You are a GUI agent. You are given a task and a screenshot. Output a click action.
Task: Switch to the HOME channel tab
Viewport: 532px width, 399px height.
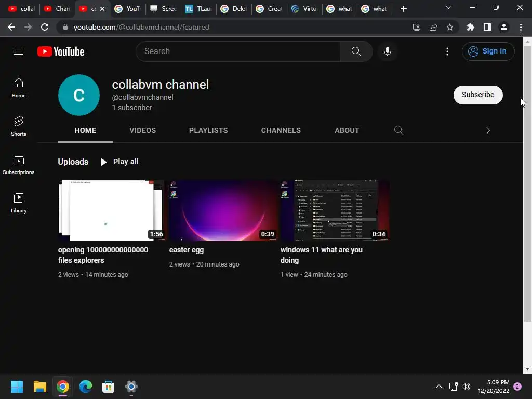(85, 130)
